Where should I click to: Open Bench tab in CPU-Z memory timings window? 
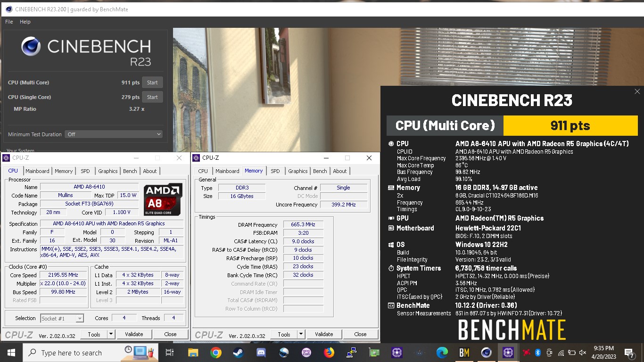320,171
